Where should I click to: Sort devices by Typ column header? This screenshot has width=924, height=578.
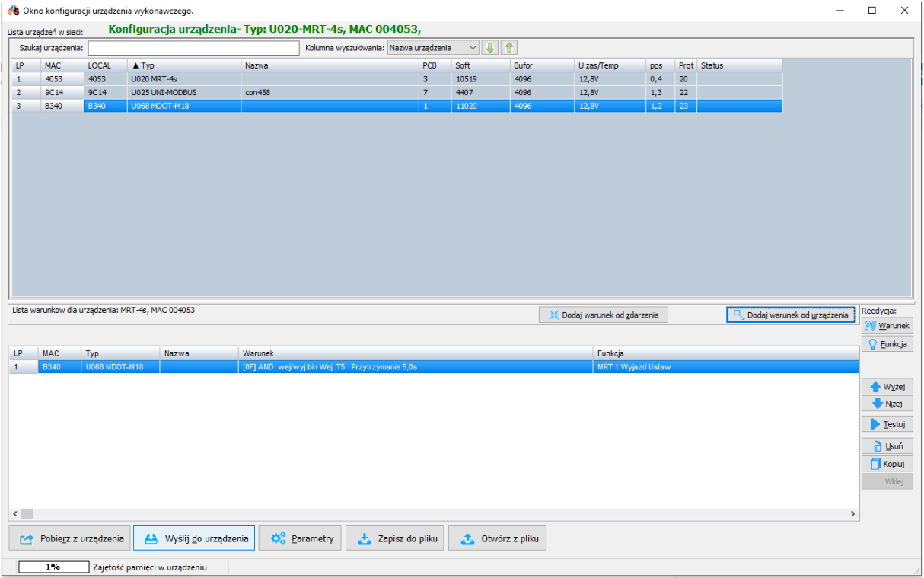point(184,65)
